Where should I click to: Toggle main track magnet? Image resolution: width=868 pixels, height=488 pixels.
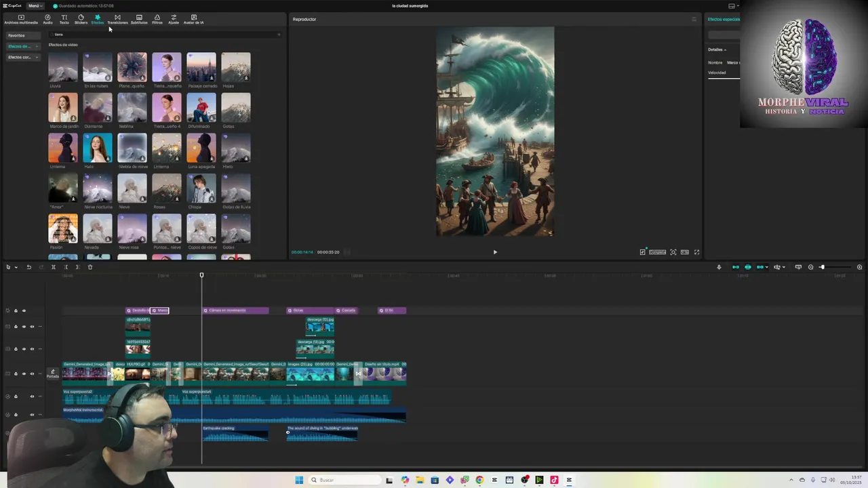click(x=736, y=267)
